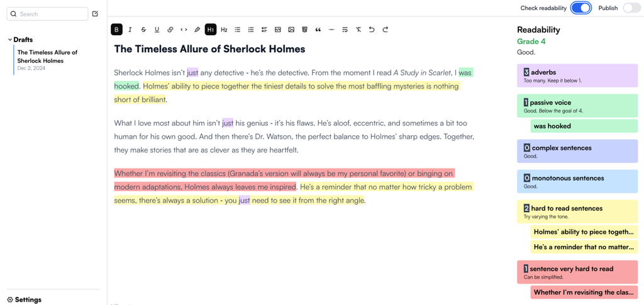
Task: Toggle italic formatting
Action: pyautogui.click(x=130, y=30)
